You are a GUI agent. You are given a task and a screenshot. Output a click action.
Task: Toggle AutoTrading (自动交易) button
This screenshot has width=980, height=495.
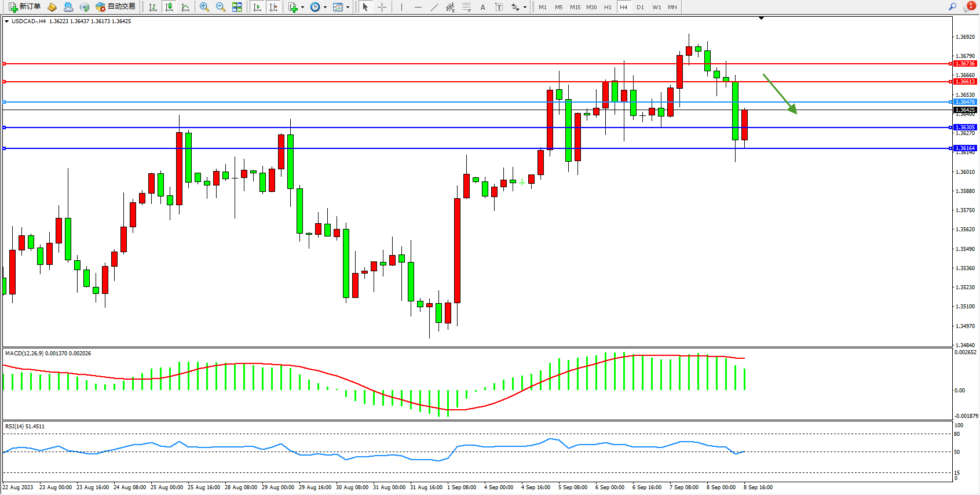point(115,7)
